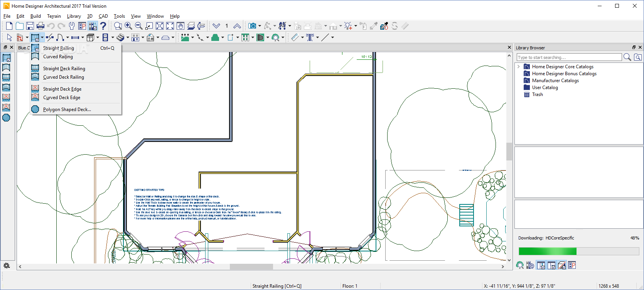
Task: Toggle the library 3D preview checked button
Action: pyautogui.click(x=562, y=265)
